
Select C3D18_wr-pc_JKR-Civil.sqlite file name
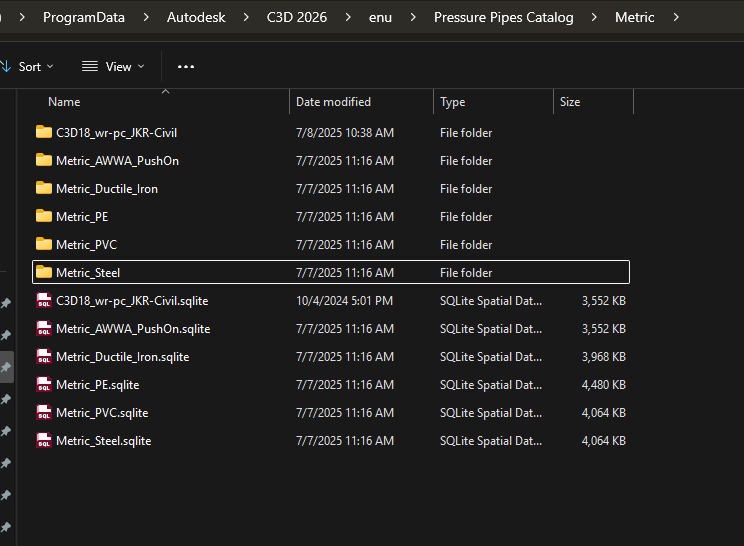click(132, 301)
